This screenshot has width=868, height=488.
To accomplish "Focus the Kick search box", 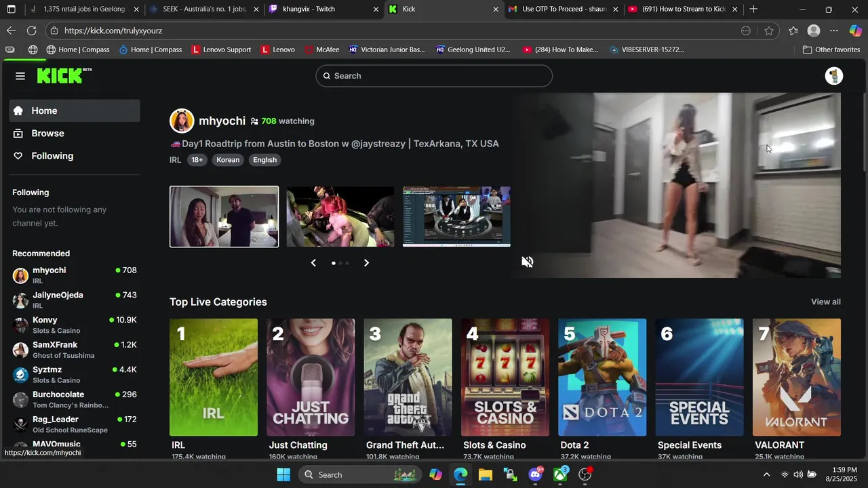I will pyautogui.click(x=434, y=76).
